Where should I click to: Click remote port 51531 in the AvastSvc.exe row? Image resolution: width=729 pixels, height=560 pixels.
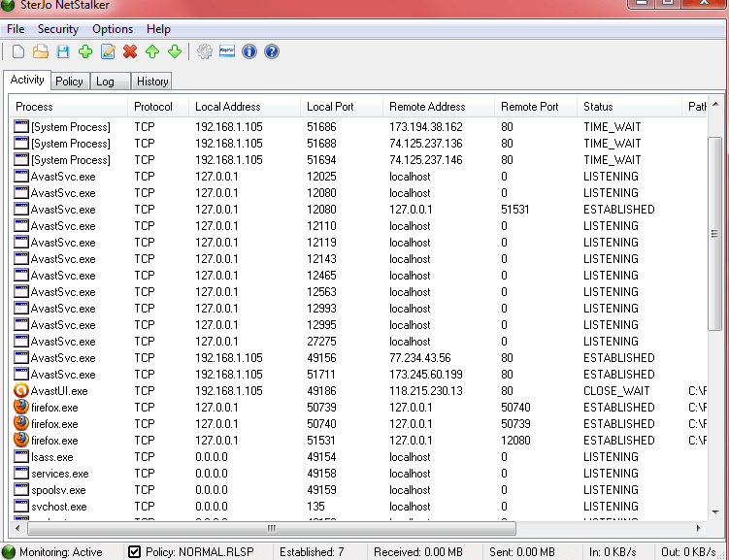[515, 210]
